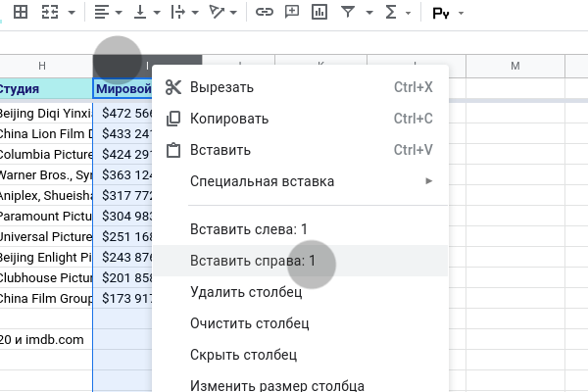This screenshot has width=588, height=392.
Task: Click the add comment icon
Action: coord(291,13)
